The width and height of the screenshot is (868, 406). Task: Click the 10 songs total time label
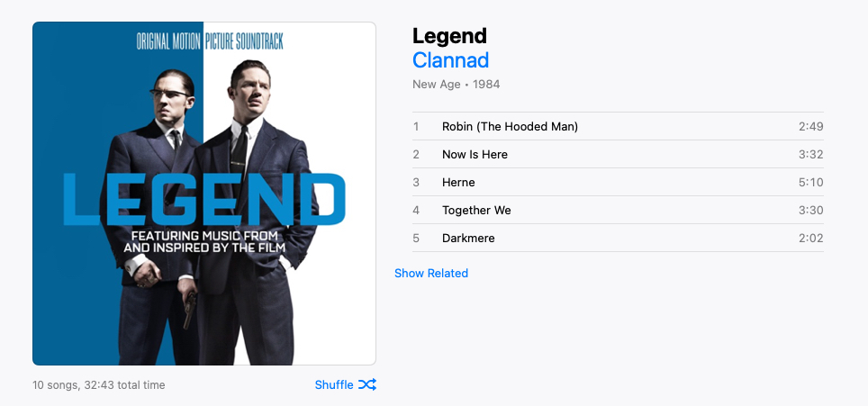(x=98, y=385)
